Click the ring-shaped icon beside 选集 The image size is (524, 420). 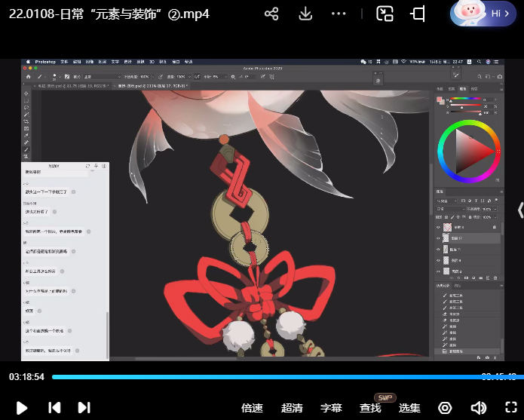445,408
